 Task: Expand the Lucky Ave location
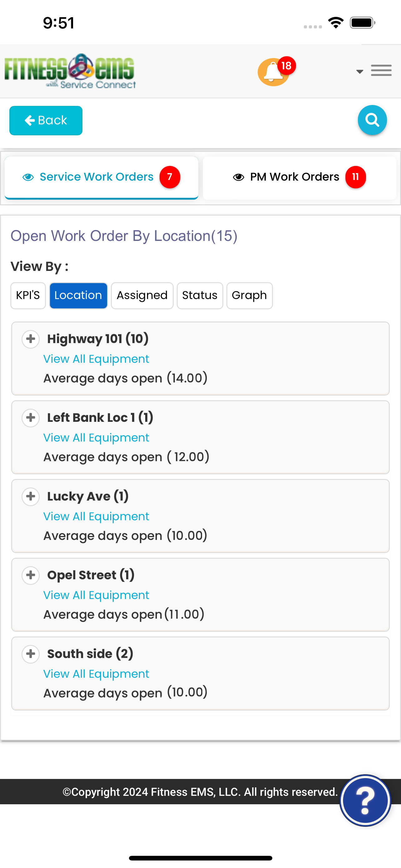tap(31, 496)
